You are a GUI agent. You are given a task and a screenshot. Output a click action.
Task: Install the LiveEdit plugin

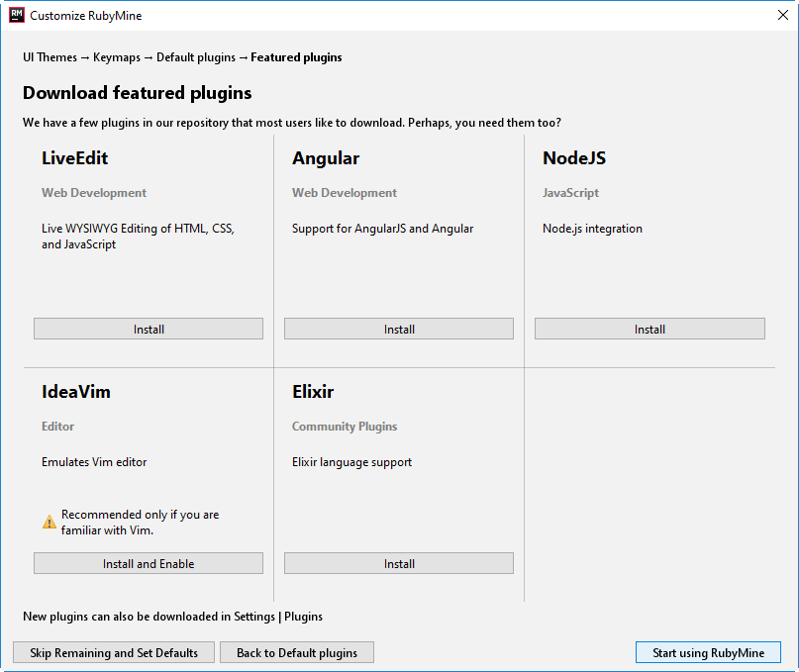[149, 330]
